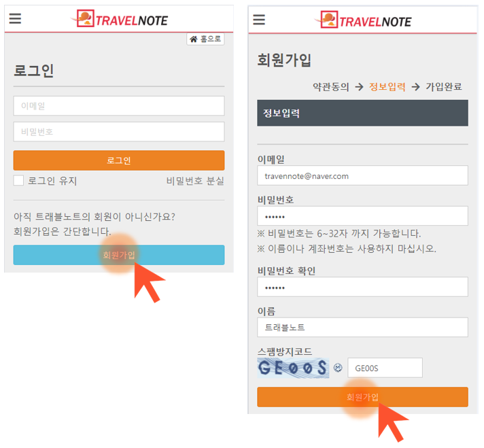Click email field containing travennote@naver.com
The image size is (484, 448).
(362, 175)
